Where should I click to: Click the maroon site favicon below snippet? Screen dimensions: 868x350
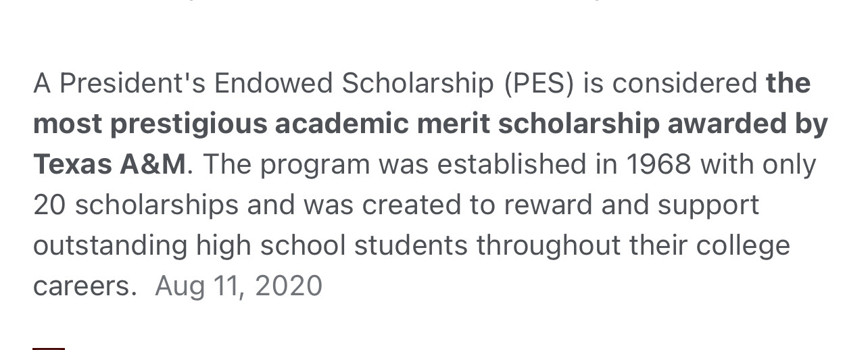coord(49,348)
